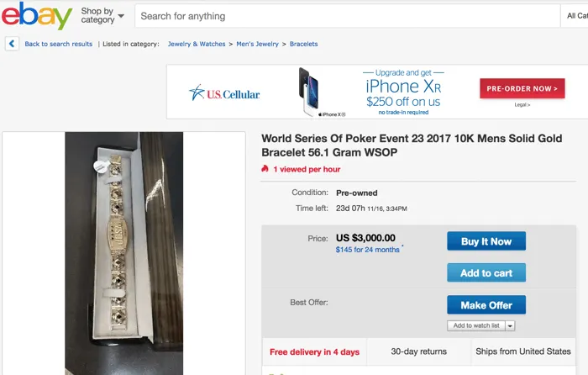The image size is (588, 375).
Task: Click the Make Offer button
Action: coord(486,304)
